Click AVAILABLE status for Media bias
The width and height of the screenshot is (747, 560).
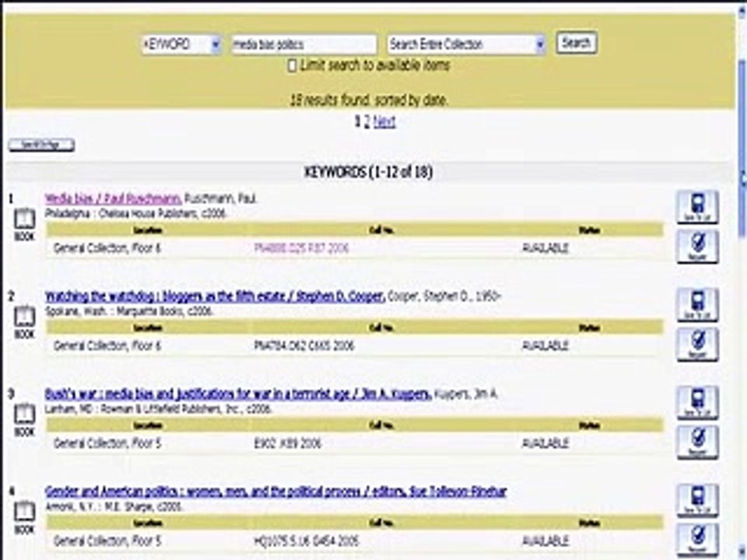pos(545,248)
